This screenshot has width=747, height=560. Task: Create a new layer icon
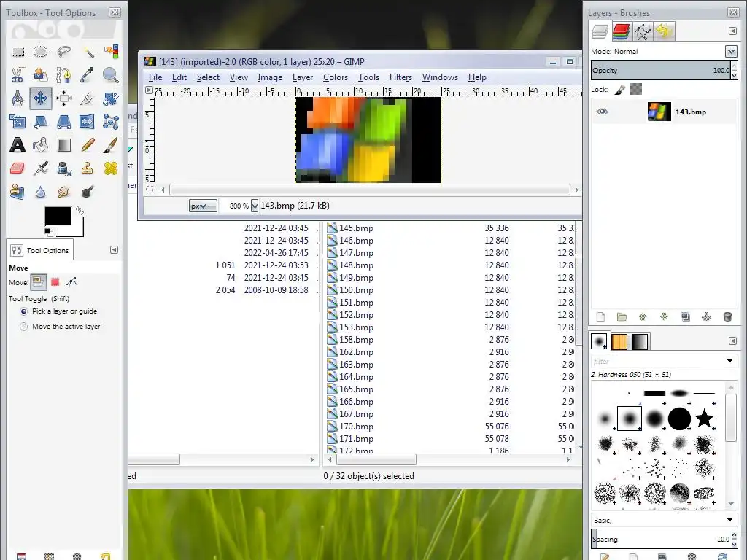pyautogui.click(x=601, y=316)
